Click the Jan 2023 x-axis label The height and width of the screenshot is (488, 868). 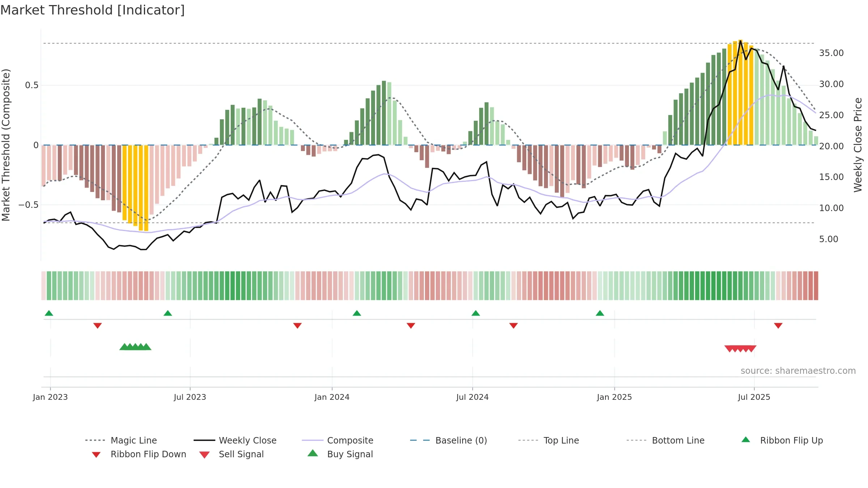50,397
